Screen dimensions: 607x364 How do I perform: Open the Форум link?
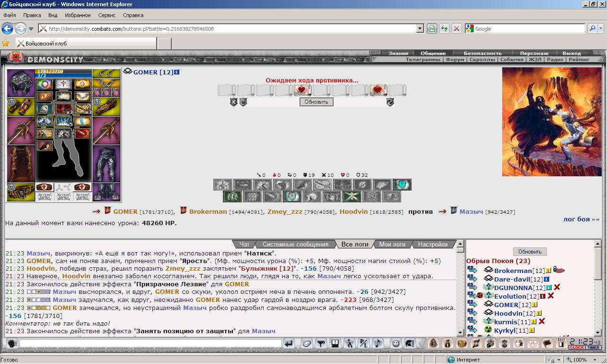click(x=455, y=60)
